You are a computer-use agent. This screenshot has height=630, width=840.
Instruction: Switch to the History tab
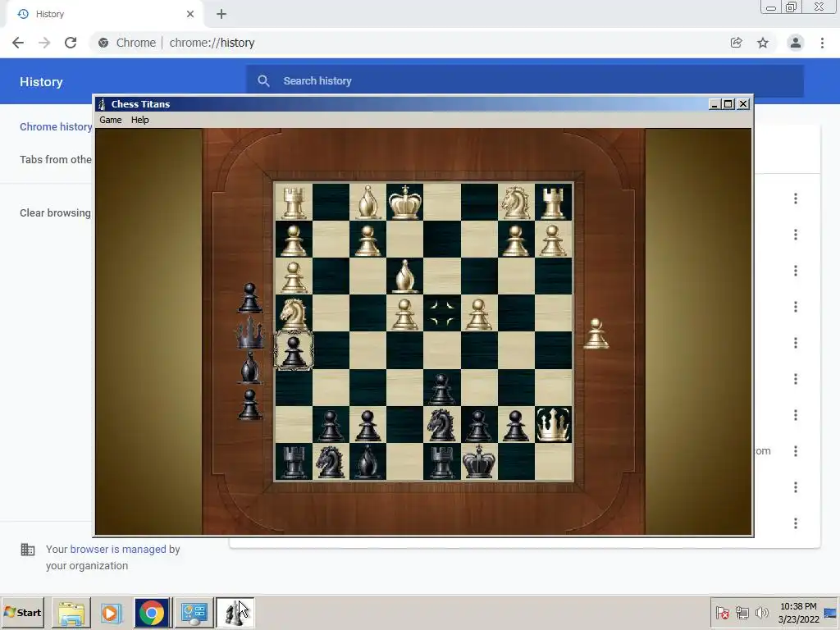point(104,14)
